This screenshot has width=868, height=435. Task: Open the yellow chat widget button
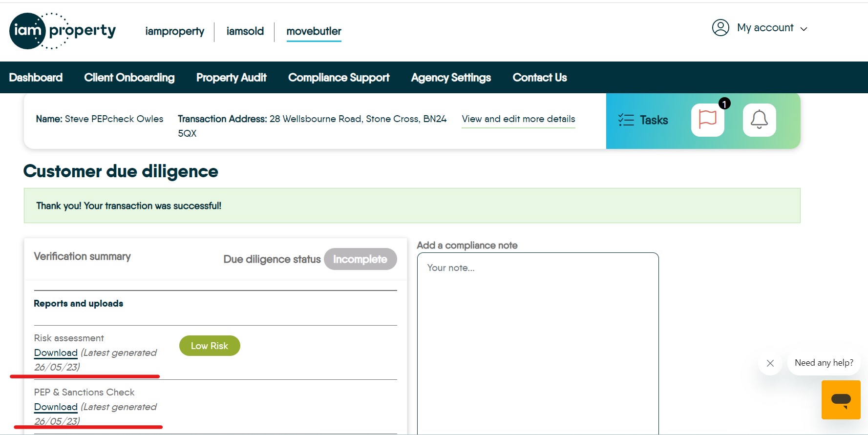841,400
